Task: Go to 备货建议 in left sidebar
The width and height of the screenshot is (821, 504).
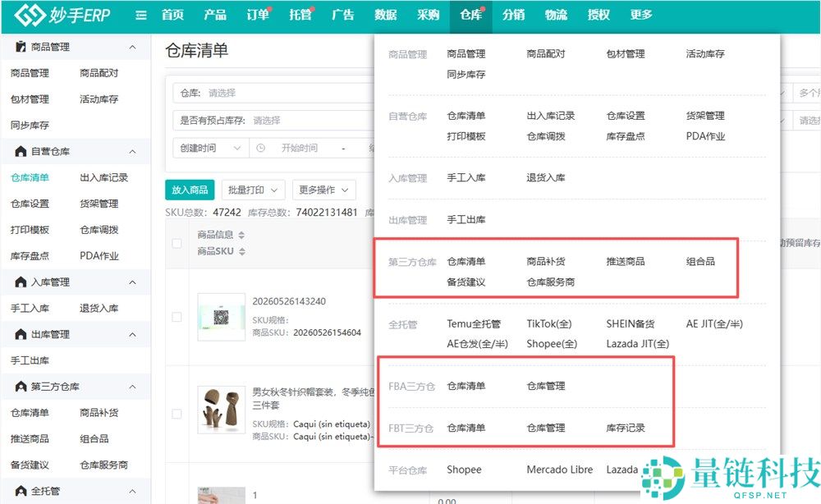Action: (x=30, y=465)
